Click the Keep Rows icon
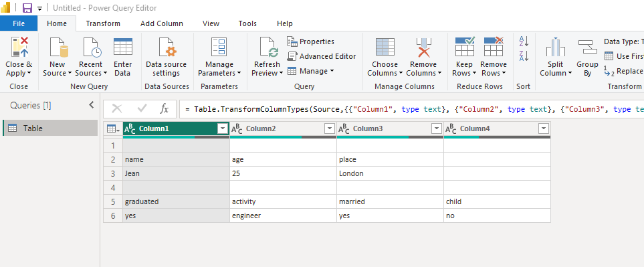Image resolution: width=644 pixels, height=267 pixels. (465, 46)
